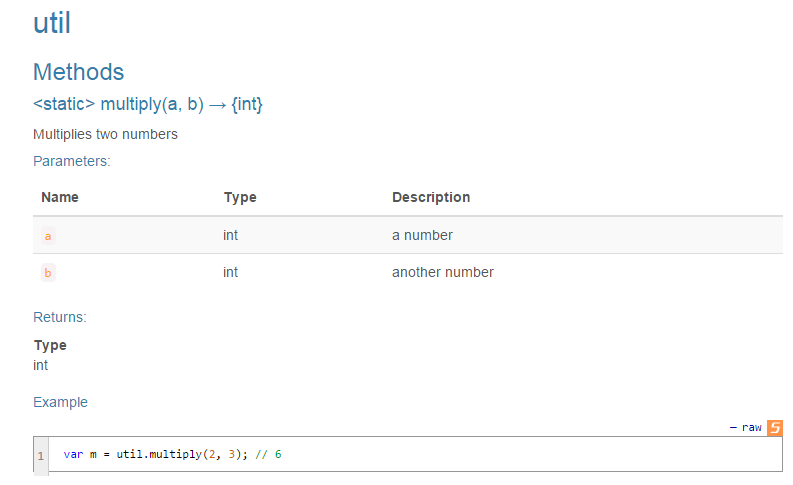Collapse the code block with minus toggle
The image size is (793, 485).
tap(733, 427)
